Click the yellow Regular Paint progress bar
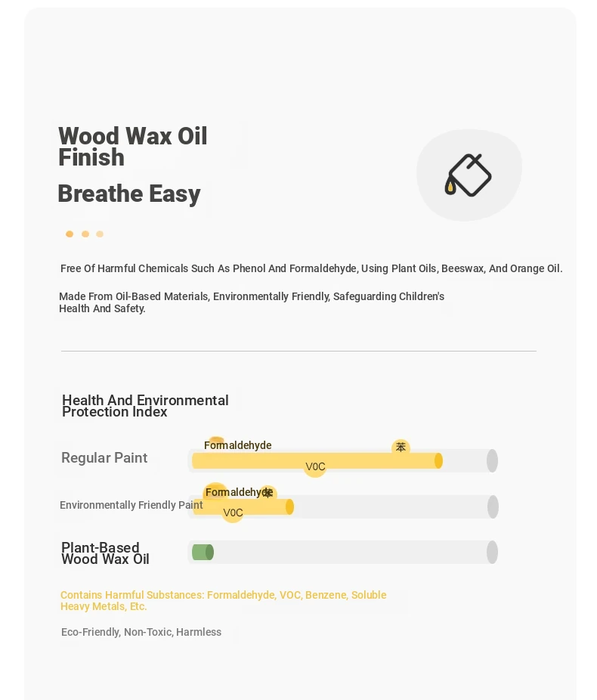597x700 pixels. [317, 460]
